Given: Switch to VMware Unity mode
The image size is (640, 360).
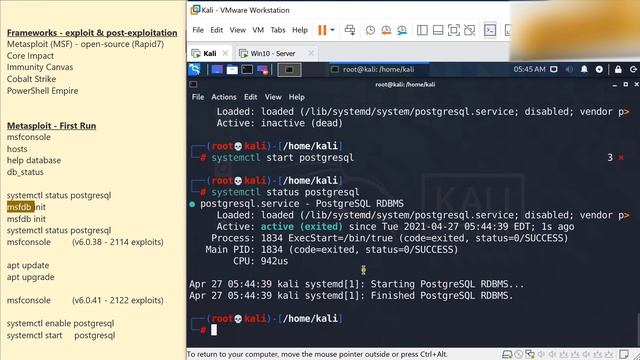Looking at the screenshot, I should (469, 30).
